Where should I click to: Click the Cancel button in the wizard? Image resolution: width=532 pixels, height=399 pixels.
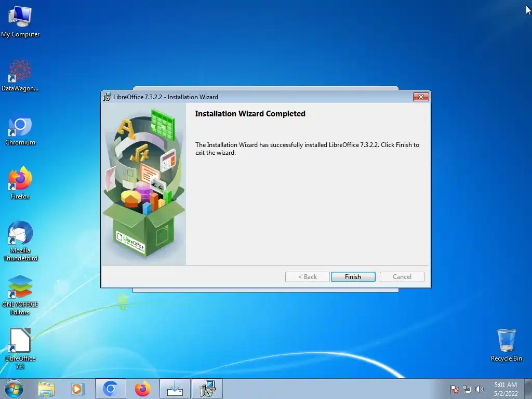(x=402, y=277)
